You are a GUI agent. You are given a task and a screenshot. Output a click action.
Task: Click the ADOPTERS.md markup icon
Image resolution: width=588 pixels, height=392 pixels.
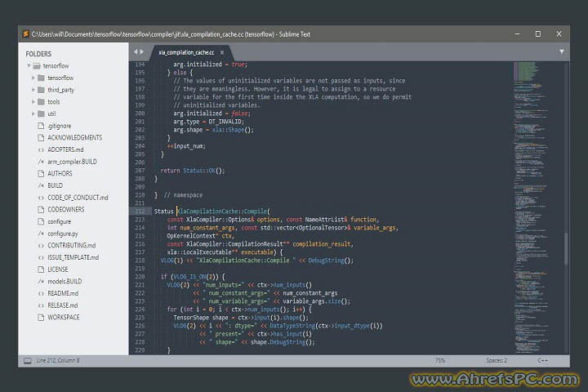pyautogui.click(x=42, y=149)
